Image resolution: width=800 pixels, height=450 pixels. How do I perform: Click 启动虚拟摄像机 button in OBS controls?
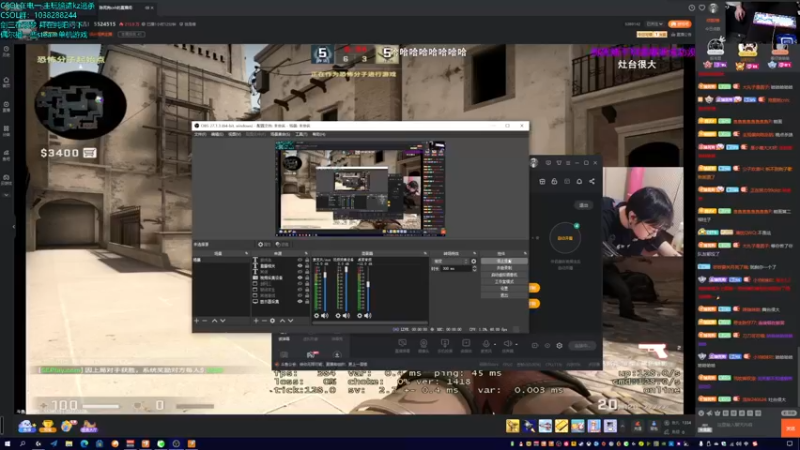(504, 274)
